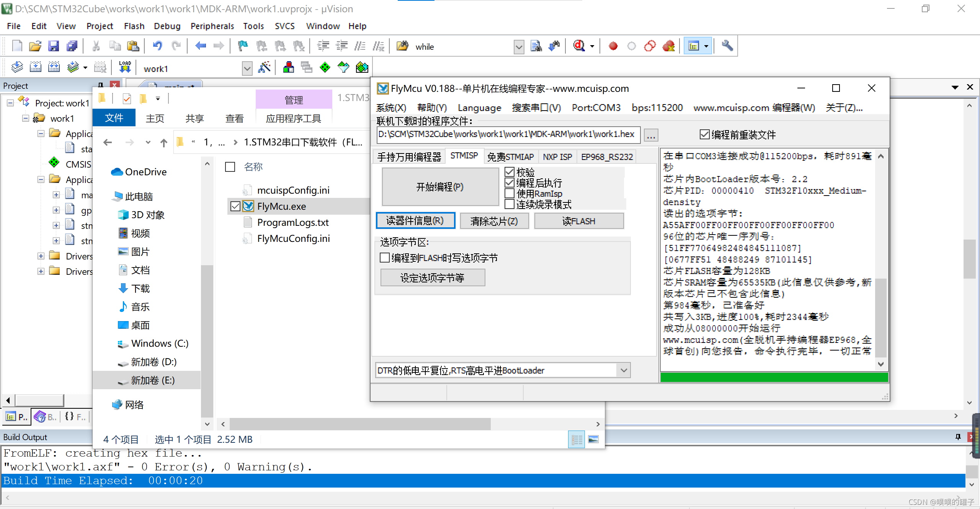Click the Save file toolbar icon
Image resolution: width=980 pixels, height=509 pixels.
54,46
